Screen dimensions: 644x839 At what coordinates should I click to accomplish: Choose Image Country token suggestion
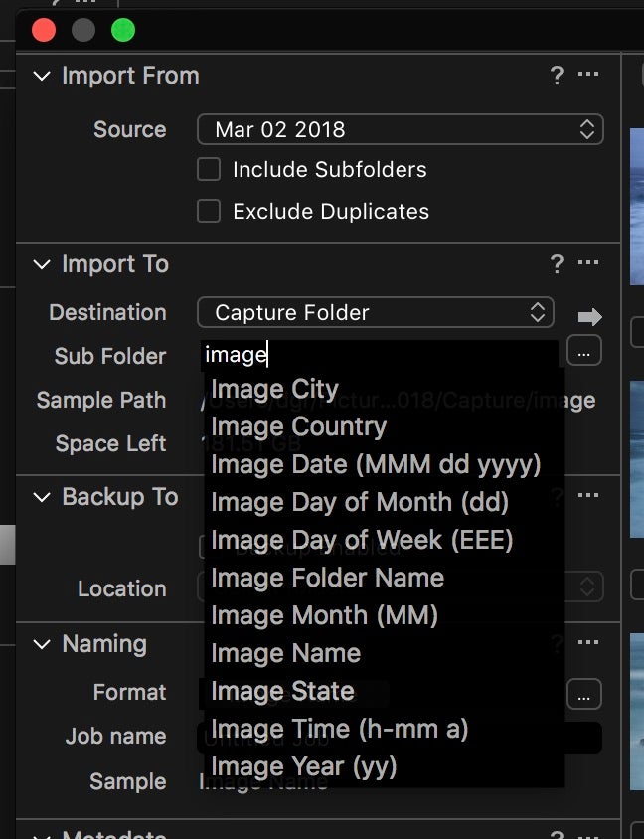click(384, 426)
